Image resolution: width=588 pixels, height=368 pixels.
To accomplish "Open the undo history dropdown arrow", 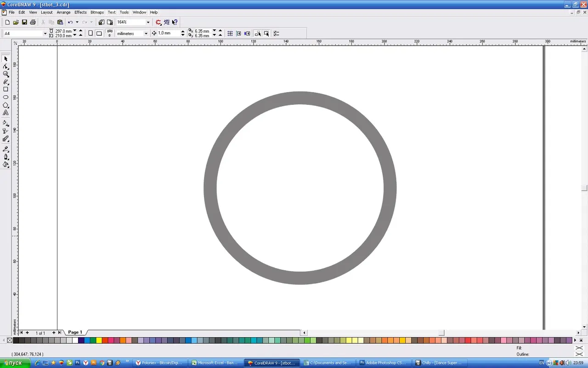I will tap(77, 22).
